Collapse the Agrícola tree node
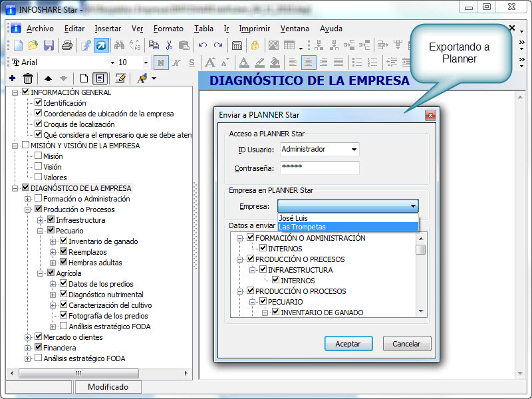 40,273
